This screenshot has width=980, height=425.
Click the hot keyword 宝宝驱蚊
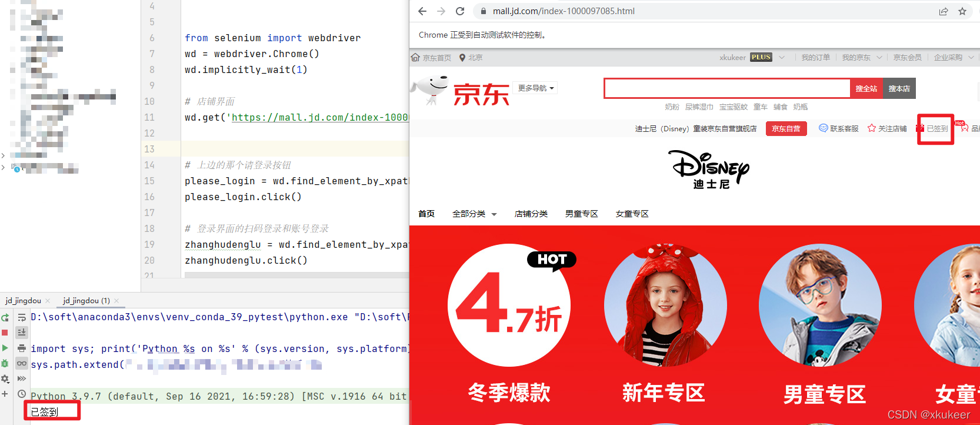coord(734,107)
